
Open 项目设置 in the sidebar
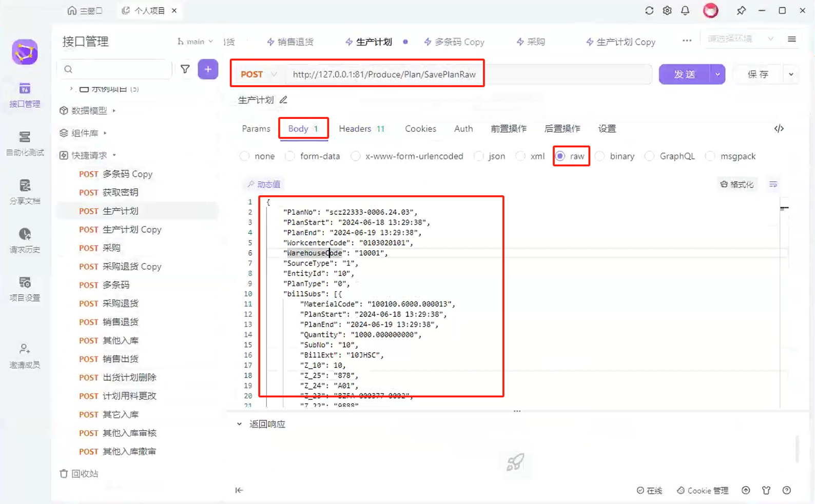[25, 289]
